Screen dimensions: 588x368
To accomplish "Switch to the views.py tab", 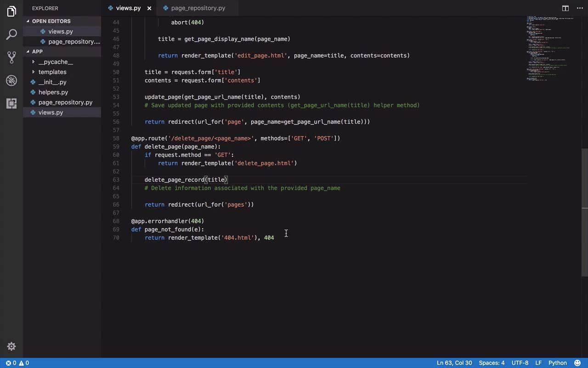I will coord(128,8).
